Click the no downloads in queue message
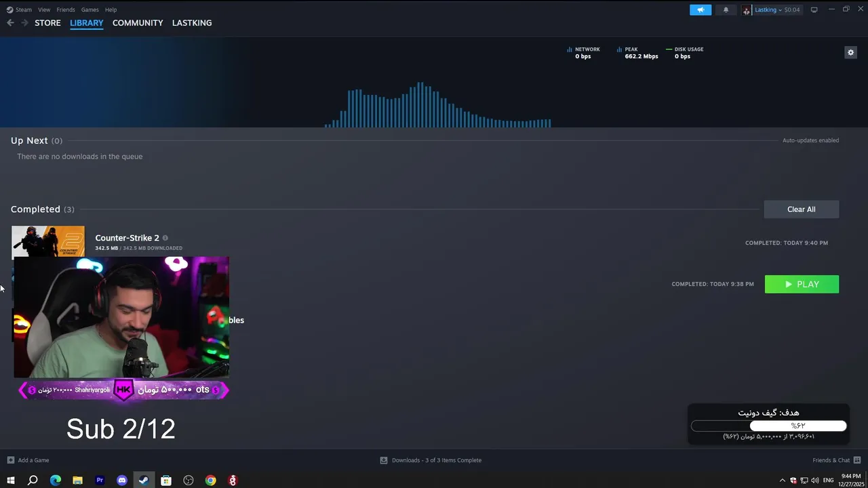 click(x=80, y=157)
